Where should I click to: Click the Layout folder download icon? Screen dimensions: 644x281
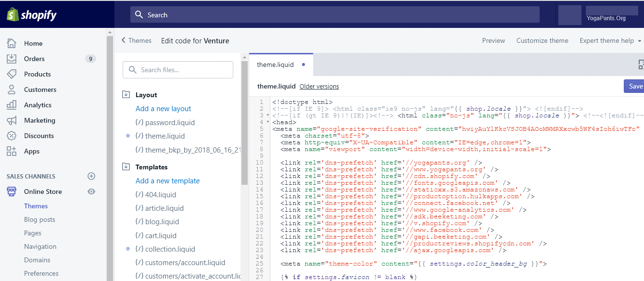click(126, 95)
